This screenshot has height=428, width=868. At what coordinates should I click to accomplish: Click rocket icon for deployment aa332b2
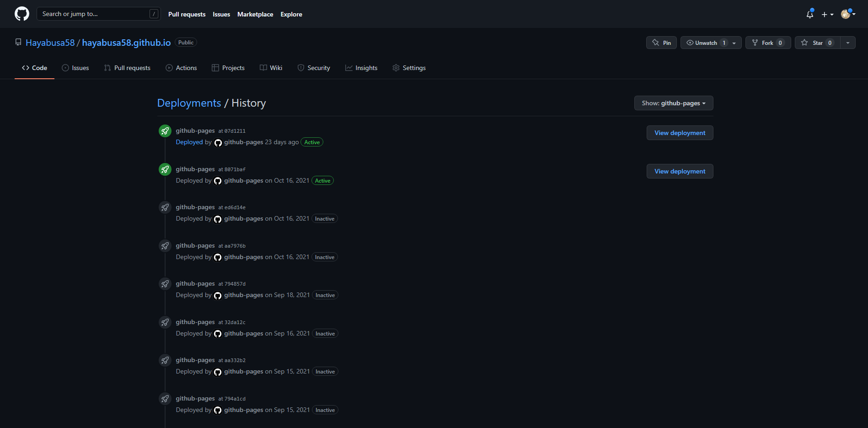click(x=165, y=360)
